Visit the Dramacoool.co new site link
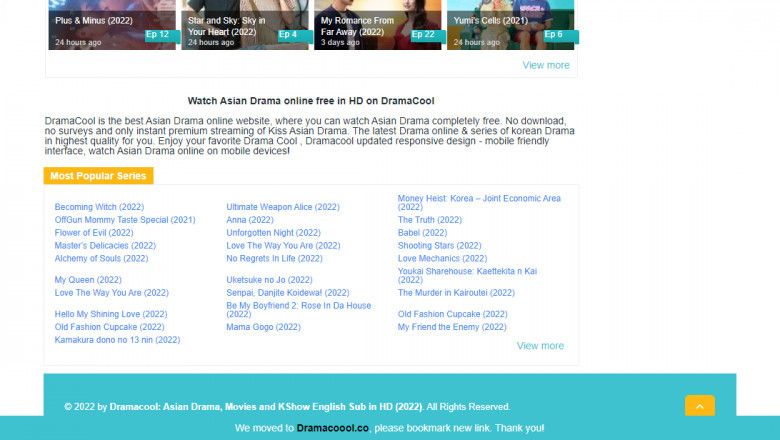780x440 pixels. [332, 428]
